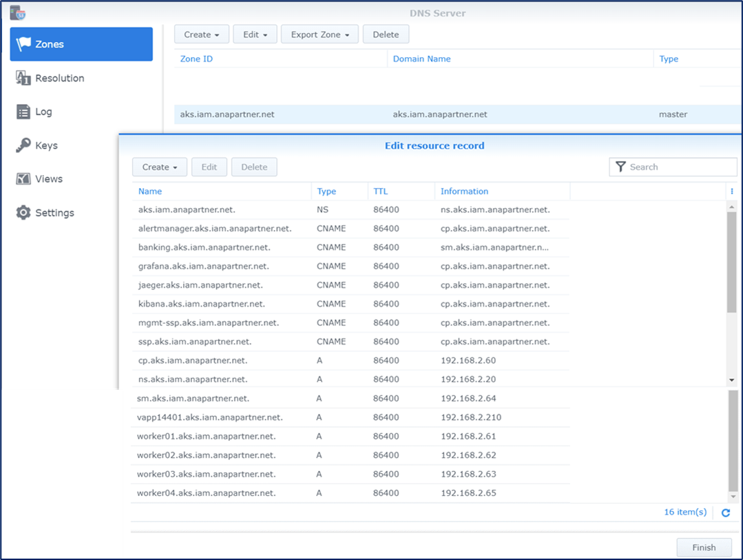Select the worker01.aks.iam.anapartner.net. A record

(x=207, y=437)
